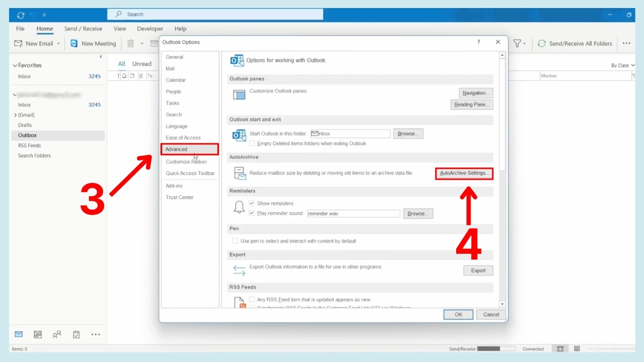The width and height of the screenshot is (644, 362).
Task: Click Browse next to reminder sound
Action: (418, 213)
